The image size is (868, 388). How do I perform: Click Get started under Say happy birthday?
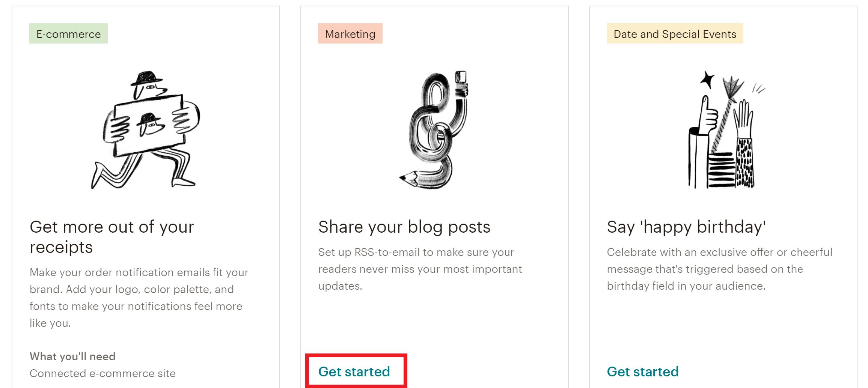[x=643, y=371]
